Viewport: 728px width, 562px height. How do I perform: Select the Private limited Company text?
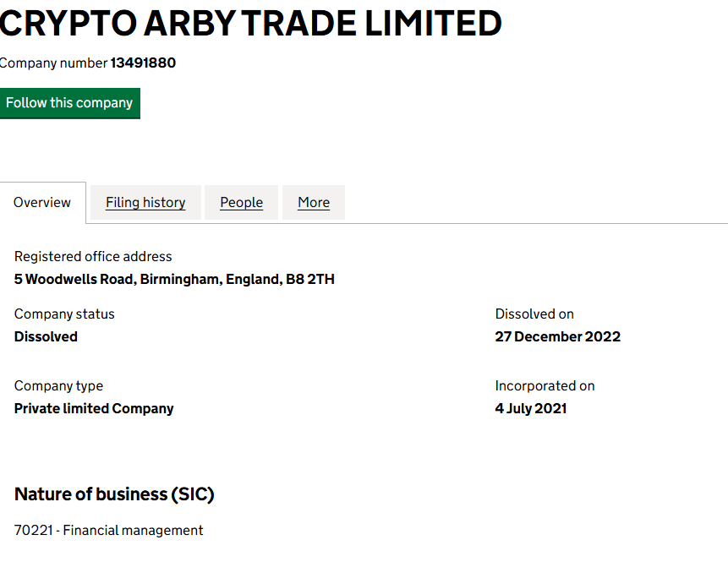pyautogui.click(x=94, y=408)
